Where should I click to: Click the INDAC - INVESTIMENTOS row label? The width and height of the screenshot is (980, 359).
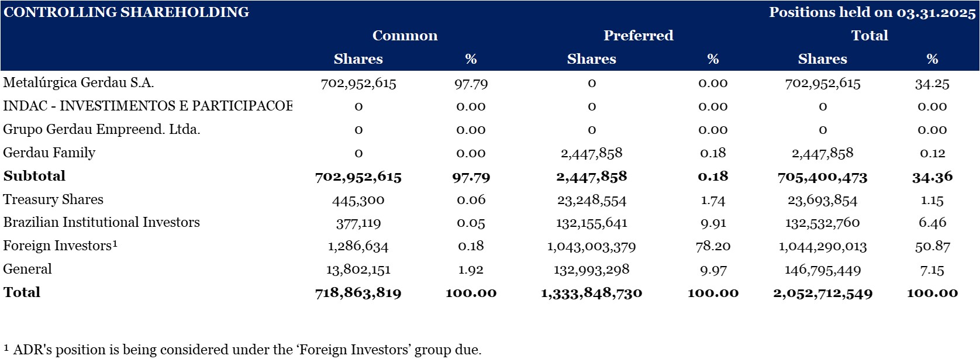[147, 106]
